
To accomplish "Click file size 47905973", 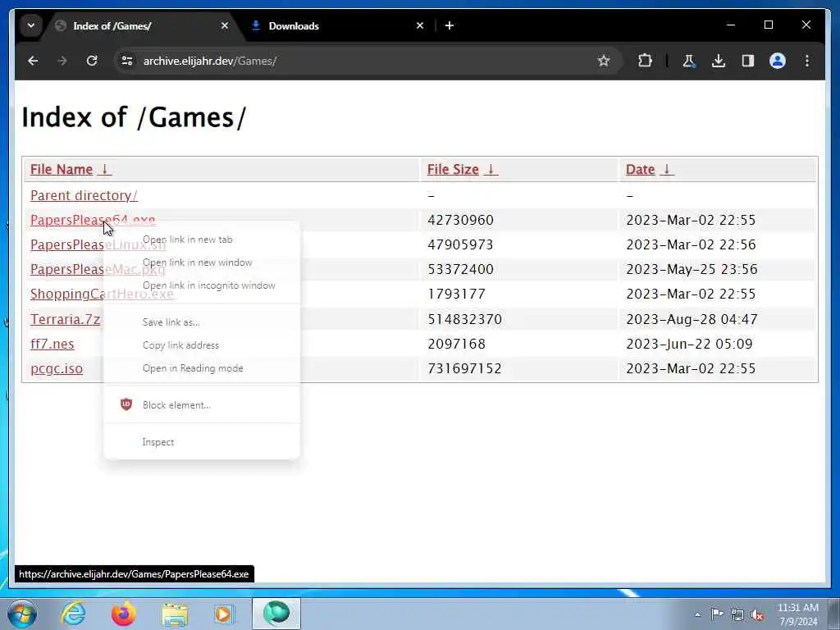I will [460, 244].
